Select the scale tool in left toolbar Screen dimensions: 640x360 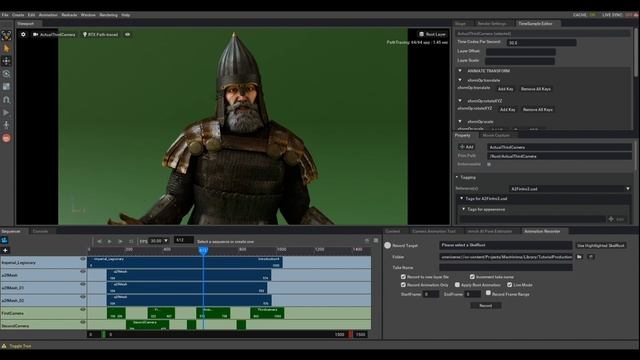click(6, 87)
